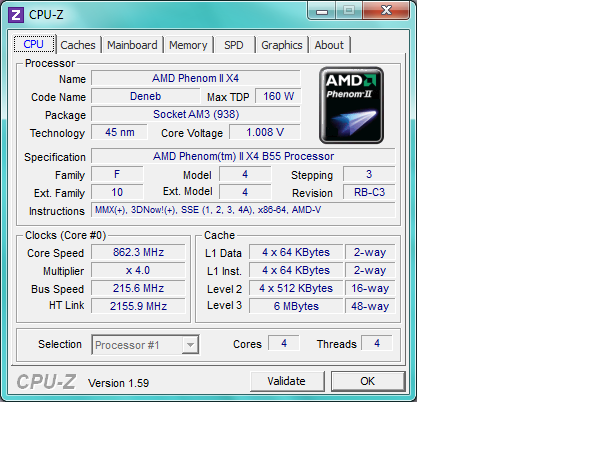Click the Validate button
The height and width of the screenshot is (460, 614).
tap(287, 381)
